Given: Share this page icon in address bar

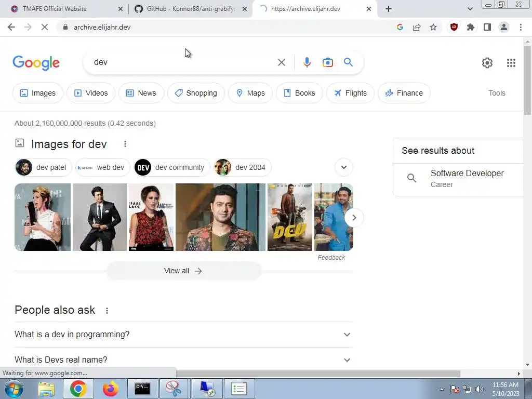Looking at the screenshot, I should click(417, 27).
